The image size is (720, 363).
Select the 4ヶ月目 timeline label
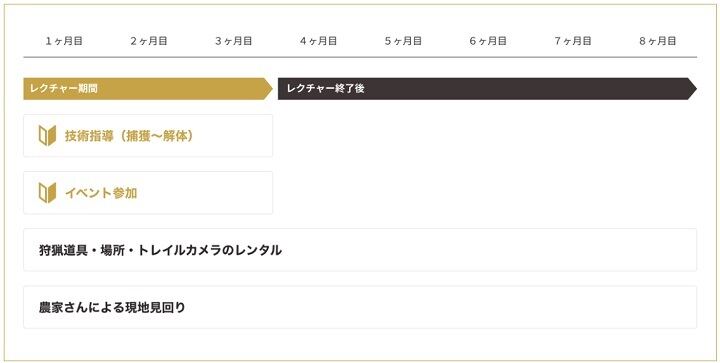click(x=318, y=41)
